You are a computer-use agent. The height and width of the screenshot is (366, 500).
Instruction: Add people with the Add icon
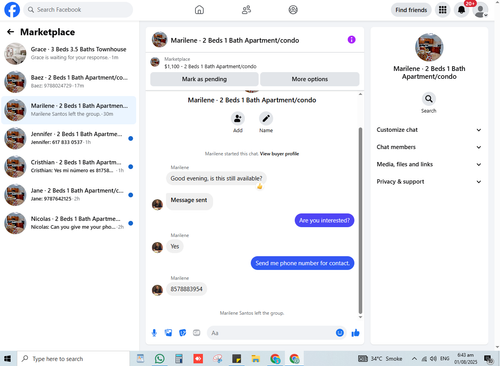pyautogui.click(x=238, y=119)
